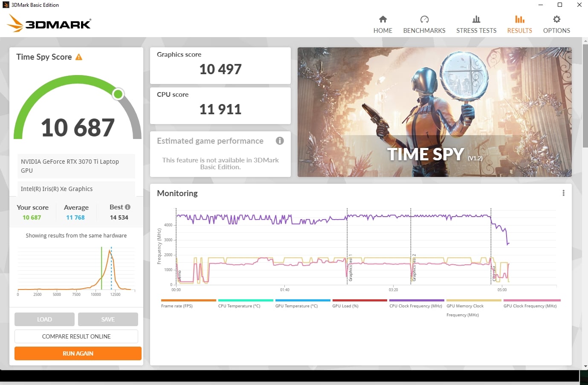Click the Results orange bars icon

click(x=519, y=19)
